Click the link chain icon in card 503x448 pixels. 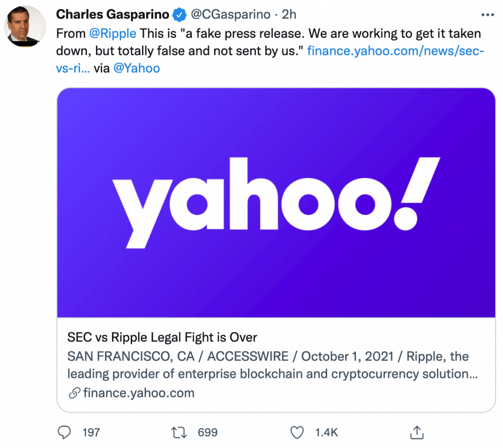click(x=74, y=393)
